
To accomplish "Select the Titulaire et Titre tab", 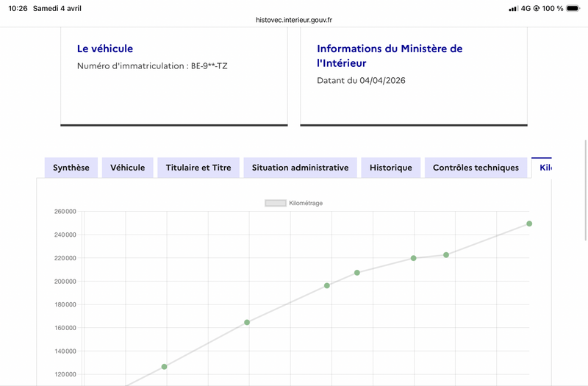I will [198, 168].
